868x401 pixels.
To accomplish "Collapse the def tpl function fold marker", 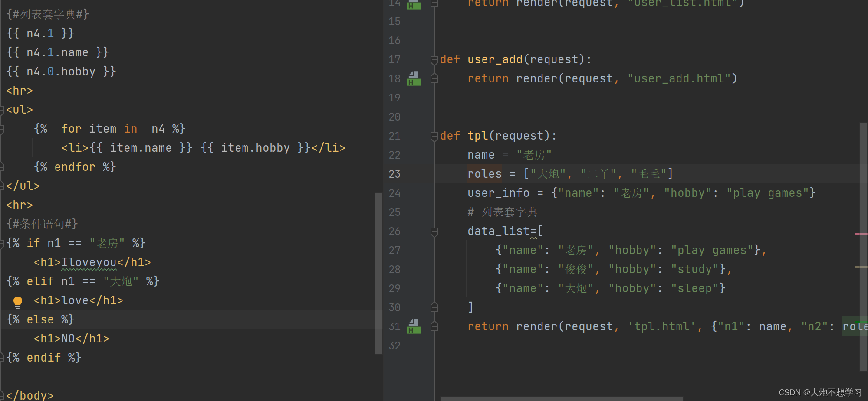I will pyautogui.click(x=434, y=136).
